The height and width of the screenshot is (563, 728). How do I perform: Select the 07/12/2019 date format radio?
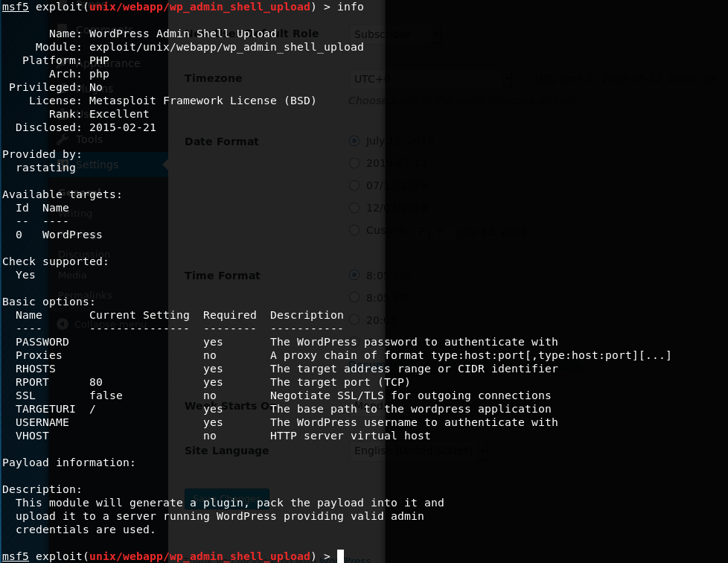(354, 185)
